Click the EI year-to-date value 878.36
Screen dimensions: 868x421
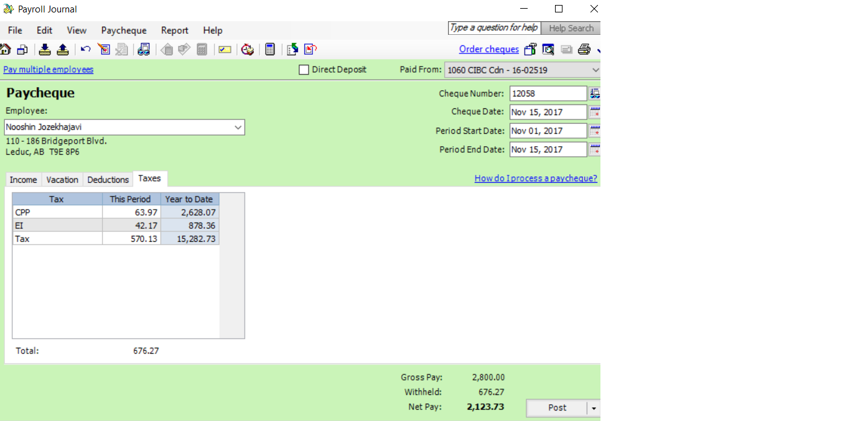(190, 225)
